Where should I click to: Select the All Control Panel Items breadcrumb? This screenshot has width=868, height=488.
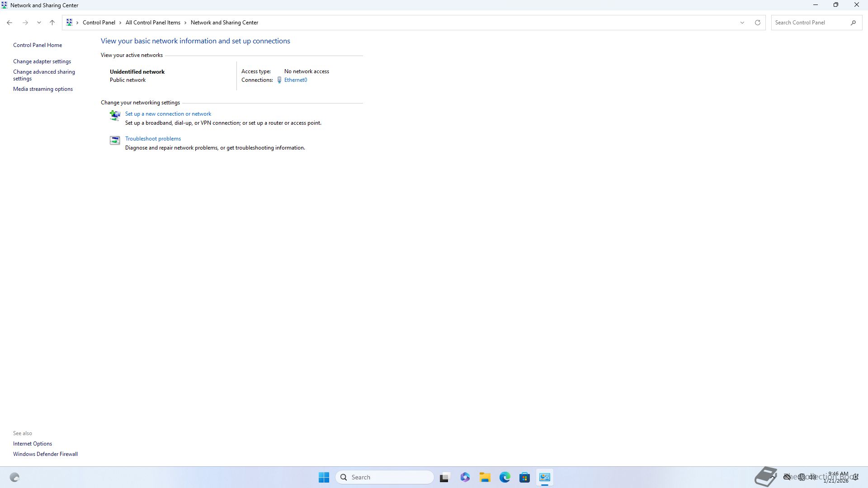[153, 23]
